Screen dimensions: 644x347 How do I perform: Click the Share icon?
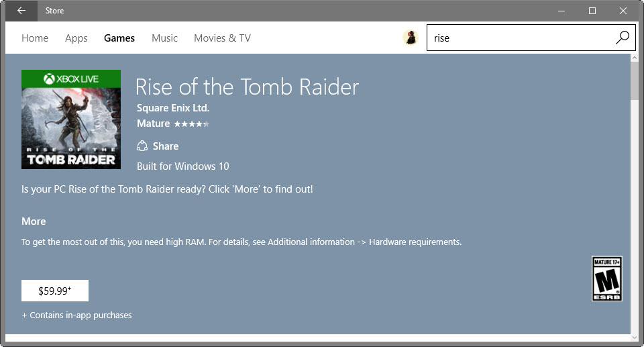point(142,146)
